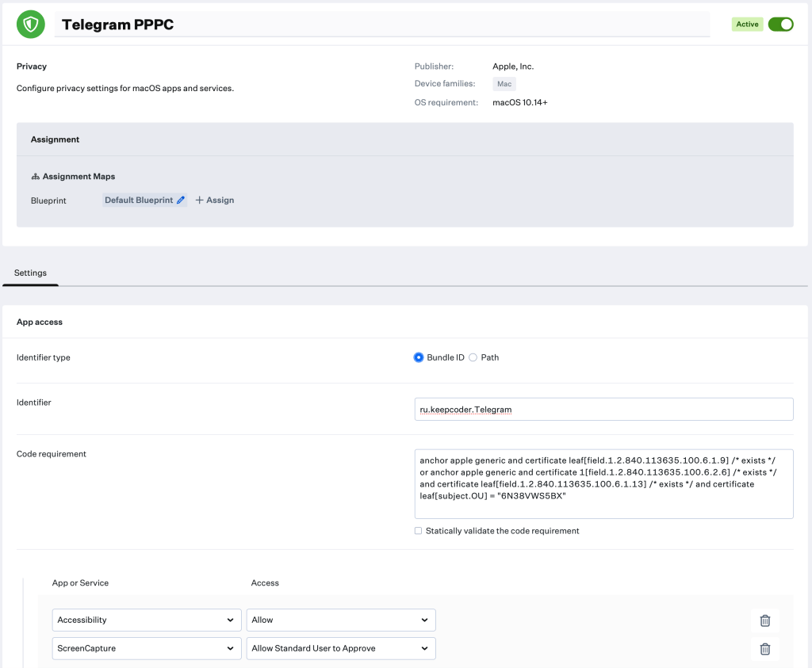Click the Assignment Maps hierarchy icon

coord(35,177)
